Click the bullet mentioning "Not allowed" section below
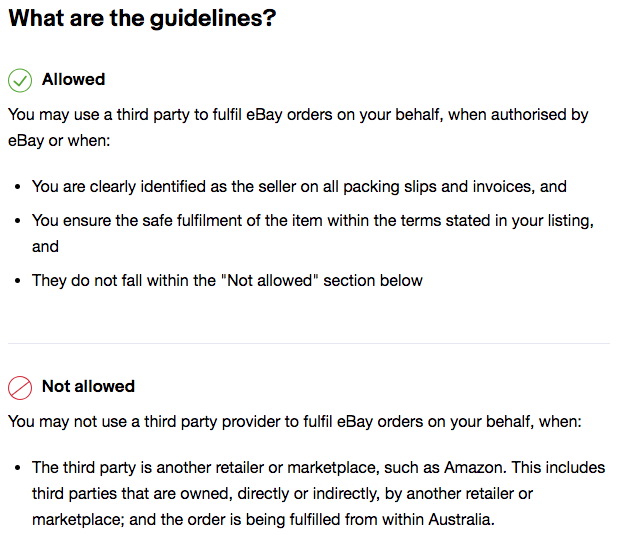This screenshot has width=639, height=550. tap(227, 281)
